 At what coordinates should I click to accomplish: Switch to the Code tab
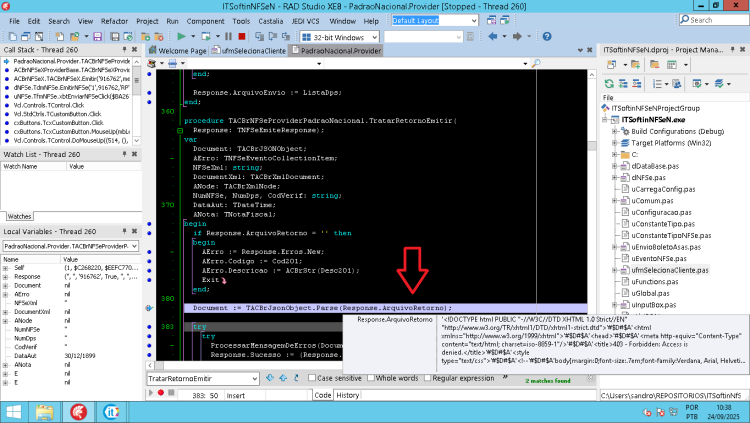point(322,395)
